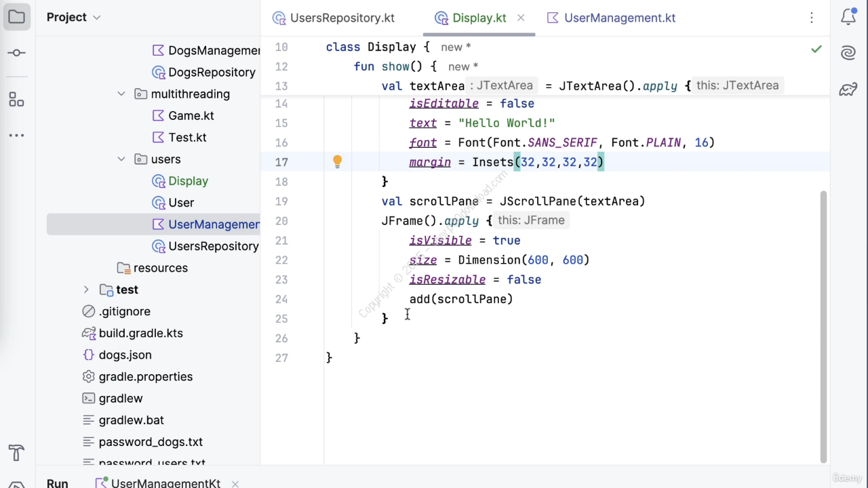Click the yellow light bulb intention icon
Screen dimensions: 868x488
(337, 161)
